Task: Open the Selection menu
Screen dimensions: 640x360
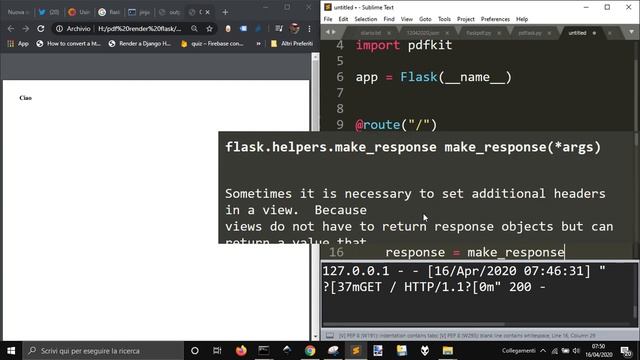Action: tap(366, 19)
